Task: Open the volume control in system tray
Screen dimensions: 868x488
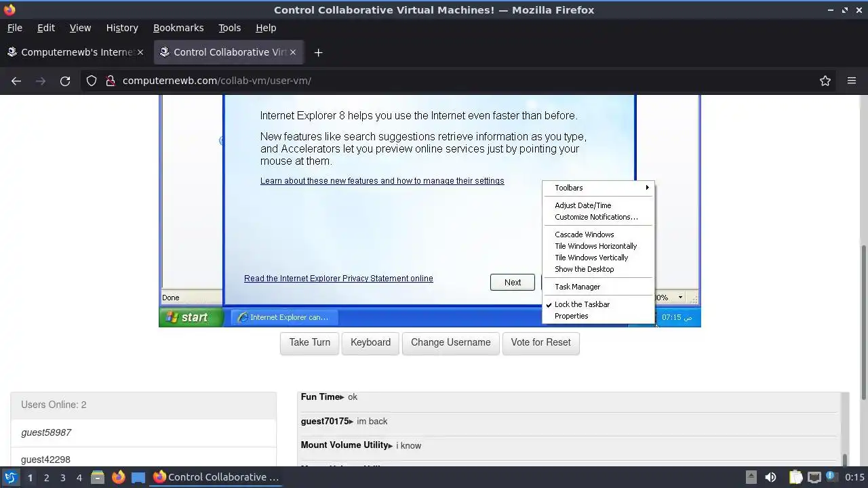Action: pyautogui.click(x=770, y=477)
